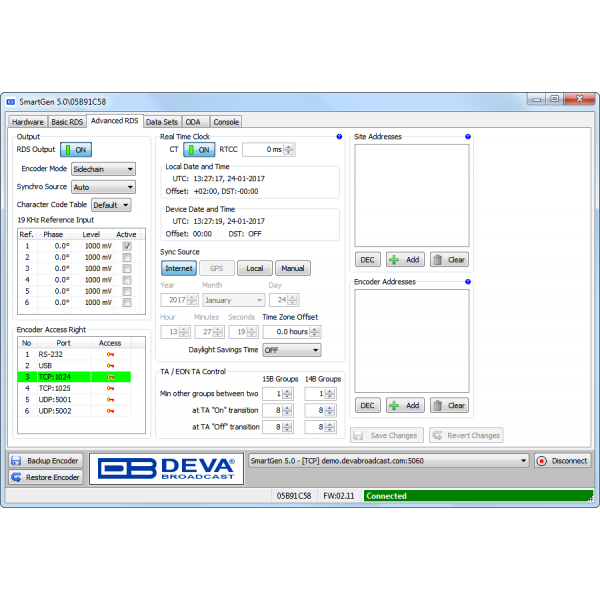
Task: Click the 15B Groups TA On transition stepper
Action: 287,411
